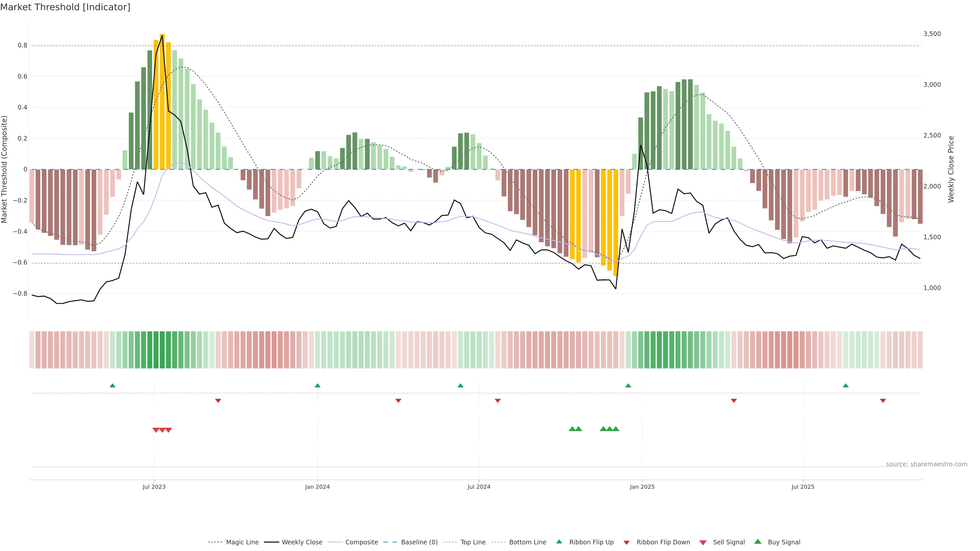
Task: Click the middle red Sell Signal triangle
Action: (x=162, y=430)
